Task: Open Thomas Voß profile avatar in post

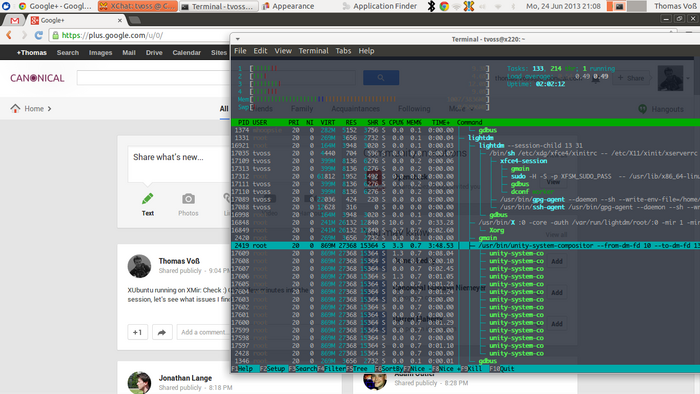Action: pos(139,266)
